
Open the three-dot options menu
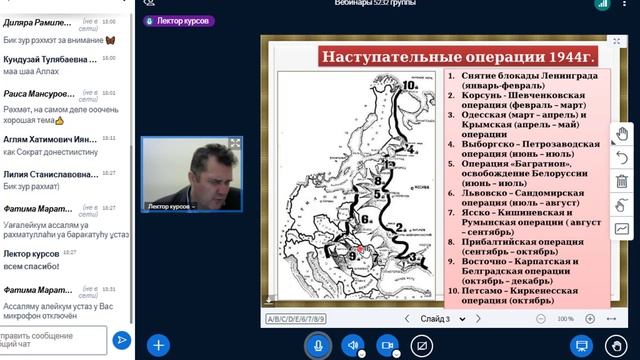pyautogui.click(x=624, y=3)
